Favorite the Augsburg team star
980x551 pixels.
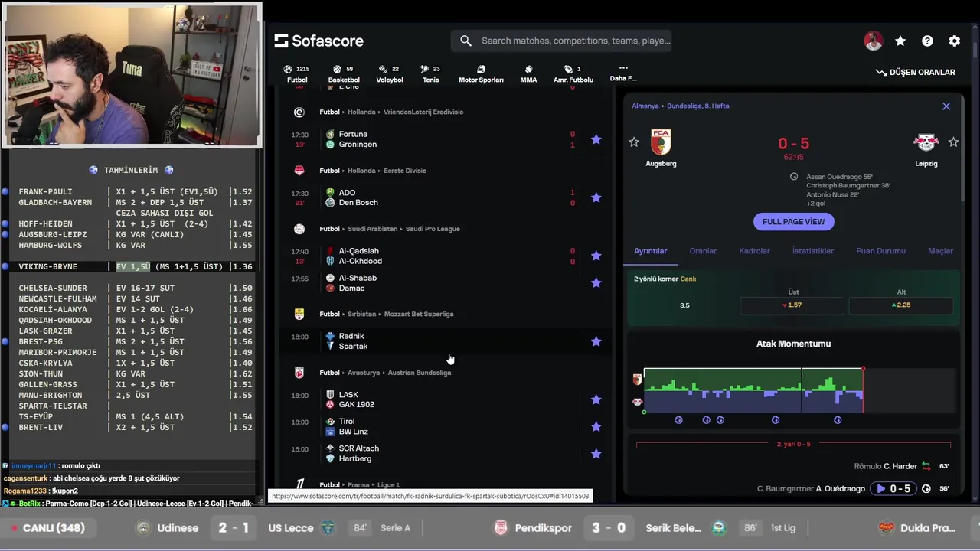pos(634,142)
